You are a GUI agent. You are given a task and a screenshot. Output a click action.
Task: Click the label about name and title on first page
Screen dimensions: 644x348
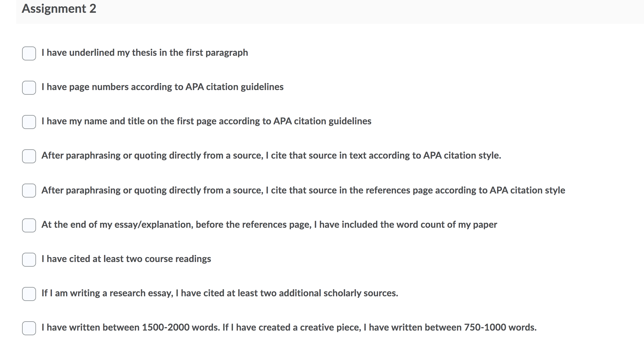point(206,121)
